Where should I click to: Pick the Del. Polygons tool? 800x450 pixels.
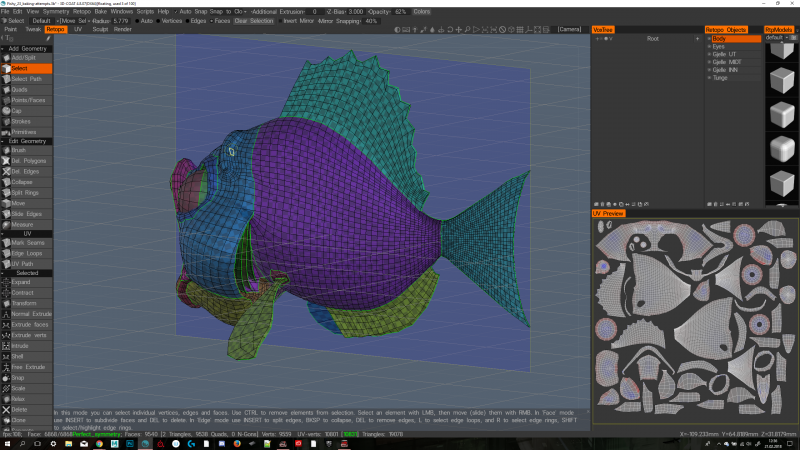tap(27, 161)
